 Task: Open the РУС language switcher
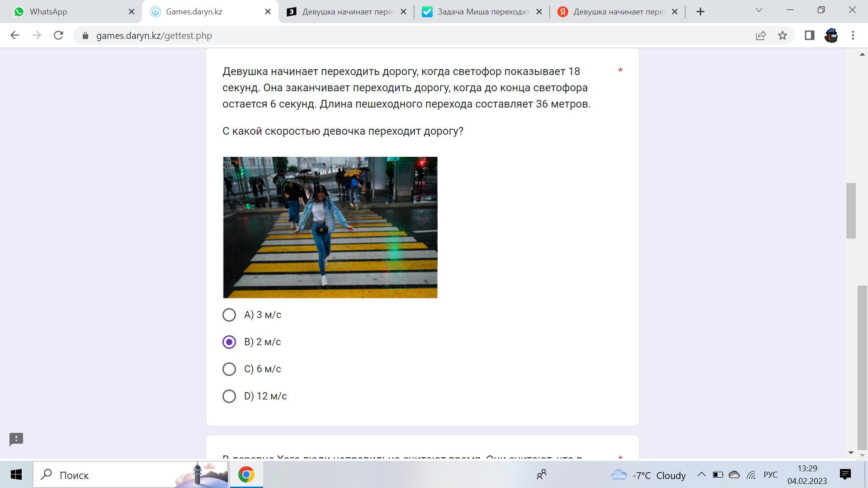[770, 474]
